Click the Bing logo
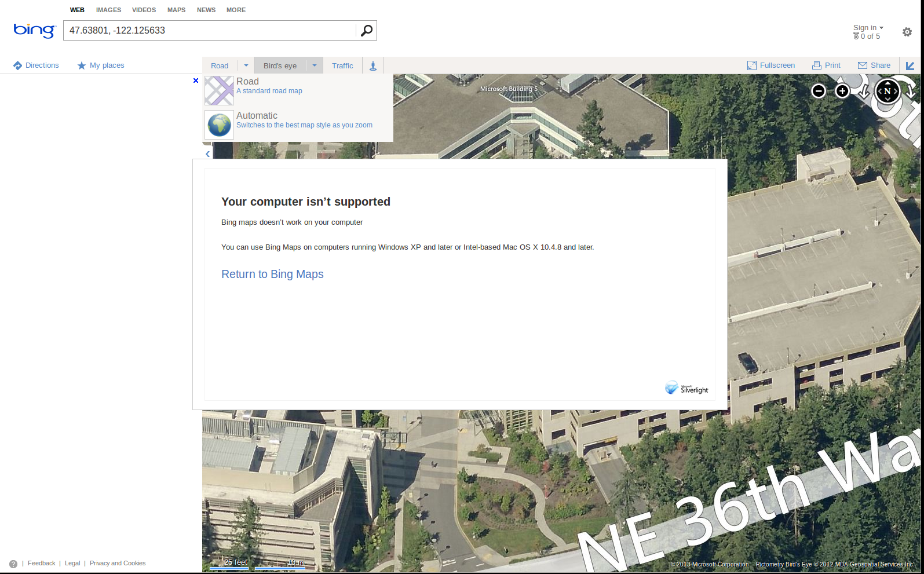The width and height of the screenshot is (924, 574). coord(34,30)
